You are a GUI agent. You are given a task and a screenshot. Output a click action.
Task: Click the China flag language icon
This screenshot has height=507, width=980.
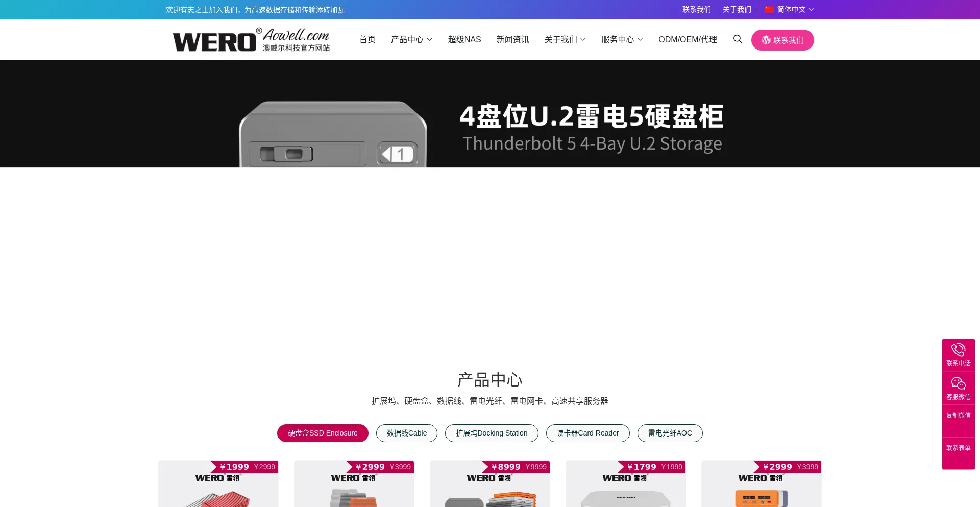tap(769, 10)
